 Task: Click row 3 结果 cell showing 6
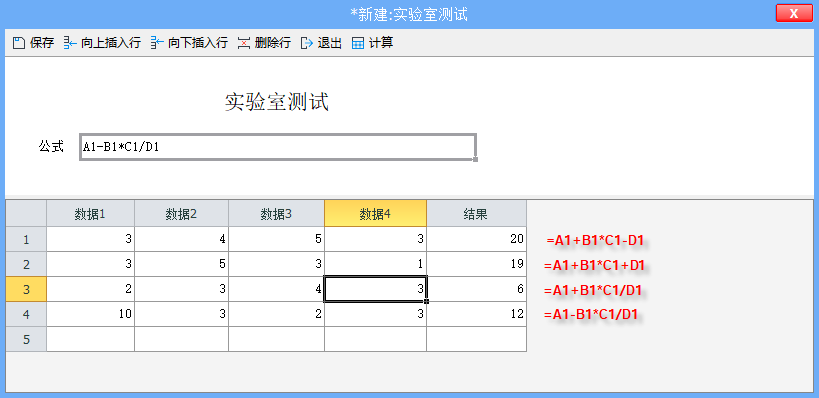tap(476, 289)
